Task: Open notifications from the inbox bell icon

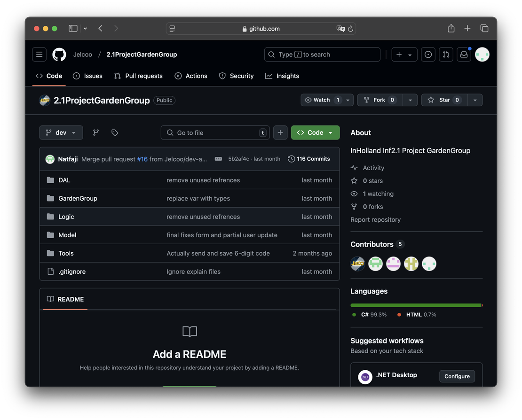Action: coord(464,54)
